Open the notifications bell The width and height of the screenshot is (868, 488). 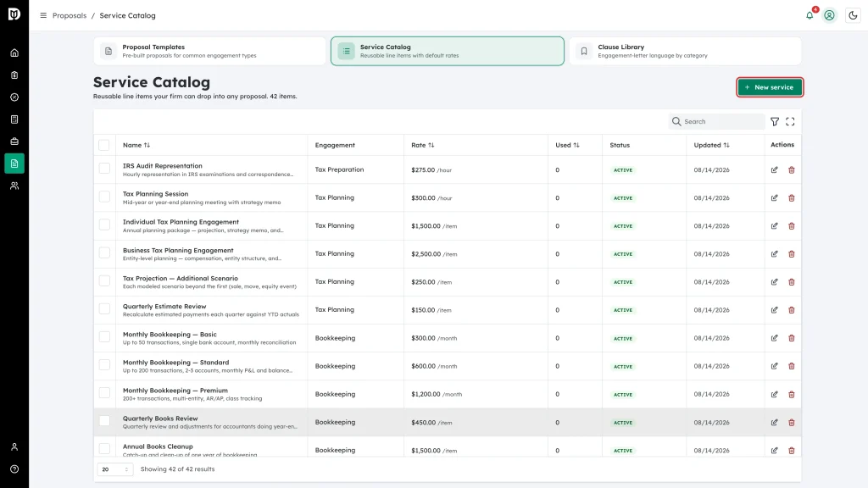810,15
